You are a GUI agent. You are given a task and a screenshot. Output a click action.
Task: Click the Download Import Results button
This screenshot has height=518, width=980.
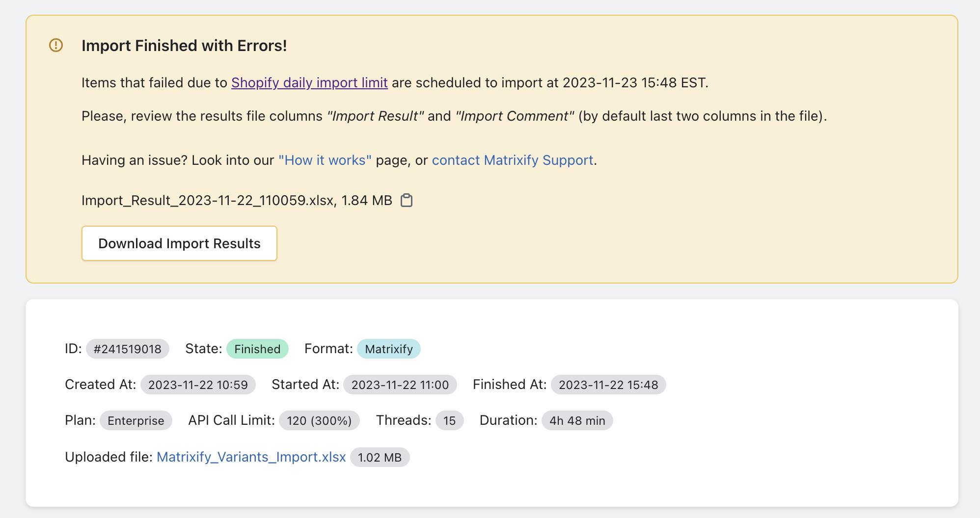(x=179, y=243)
